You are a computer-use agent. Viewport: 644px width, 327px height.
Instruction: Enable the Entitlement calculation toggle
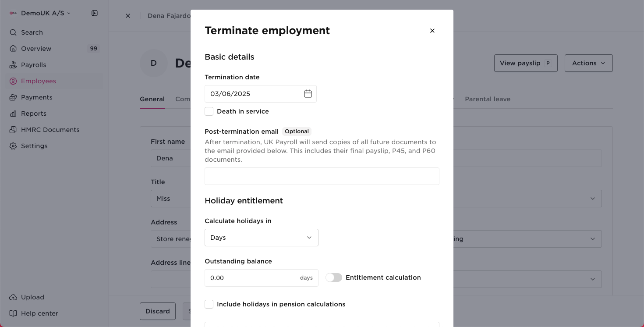click(x=333, y=277)
